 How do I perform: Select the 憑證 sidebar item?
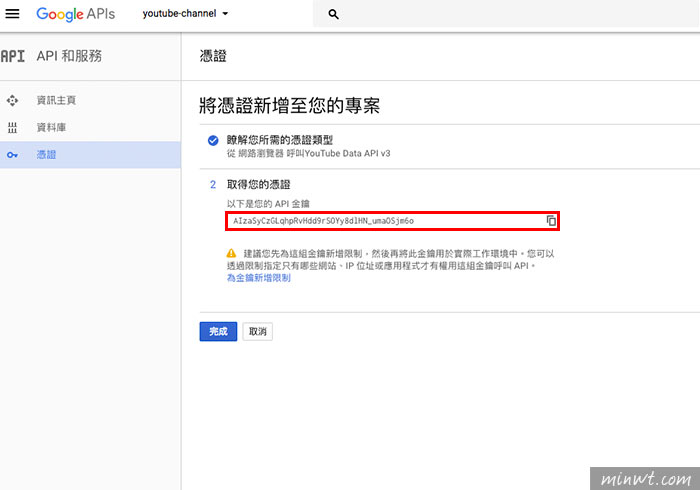90,155
